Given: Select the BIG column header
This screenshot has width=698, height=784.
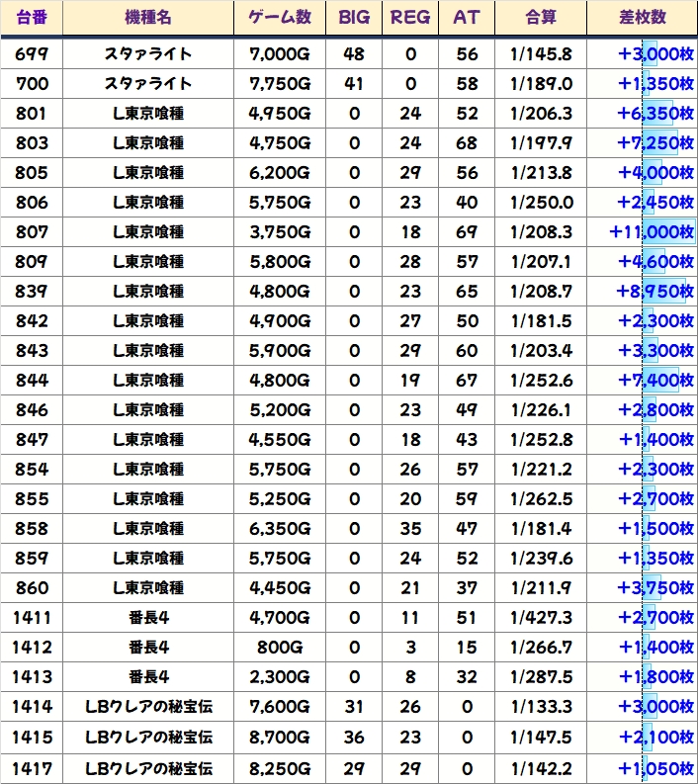Looking at the screenshot, I should (x=354, y=18).
